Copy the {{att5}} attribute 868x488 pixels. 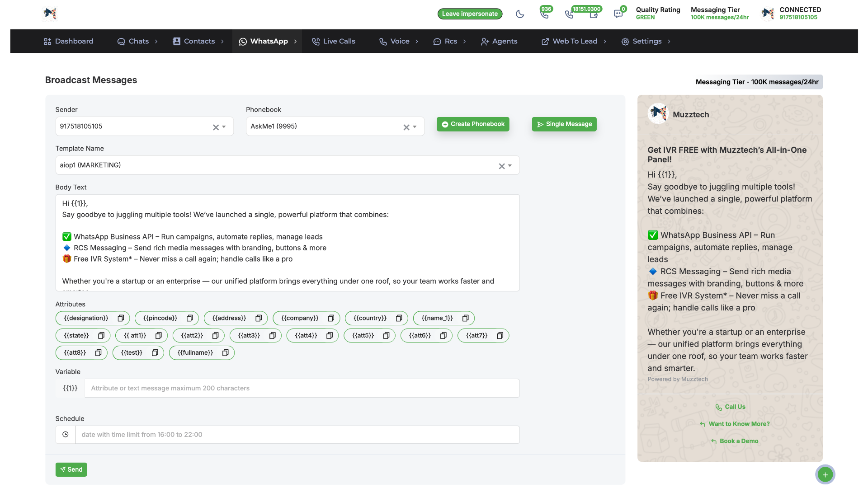point(386,335)
